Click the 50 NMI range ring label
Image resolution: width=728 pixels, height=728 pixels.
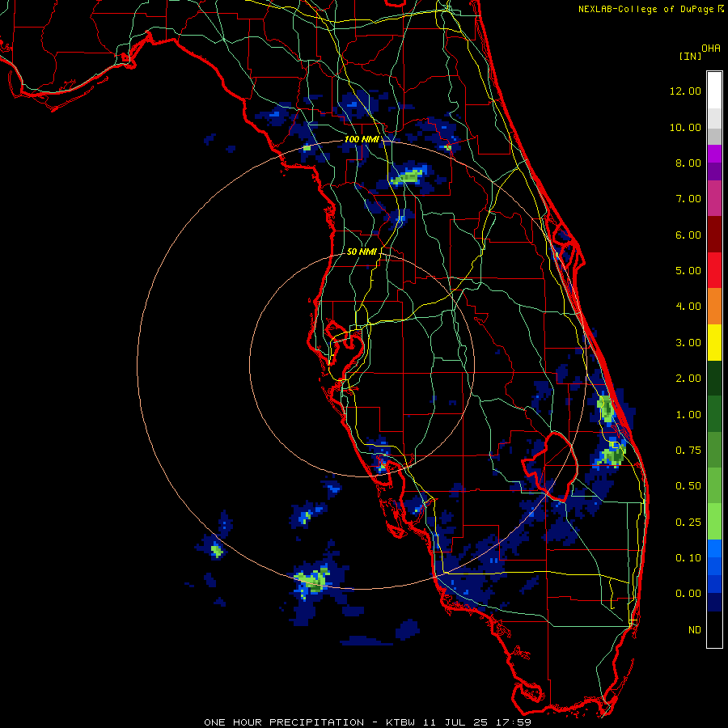[362, 252]
